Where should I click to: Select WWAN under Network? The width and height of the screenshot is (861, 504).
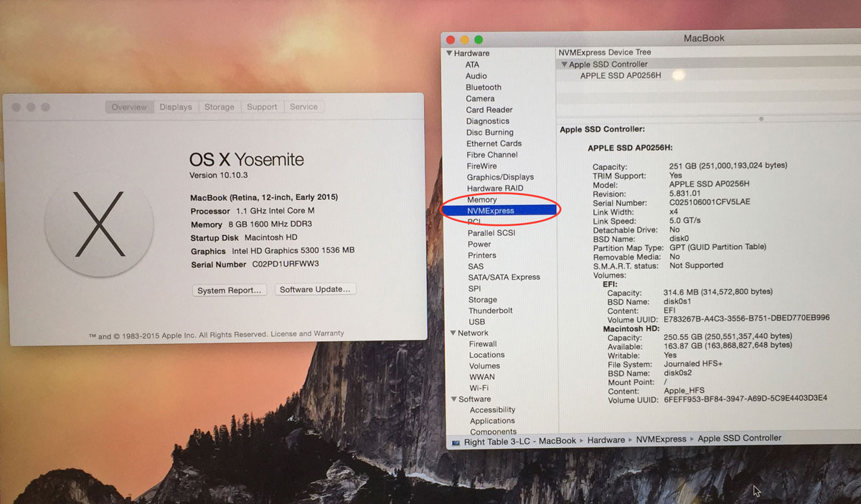point(482,377)
